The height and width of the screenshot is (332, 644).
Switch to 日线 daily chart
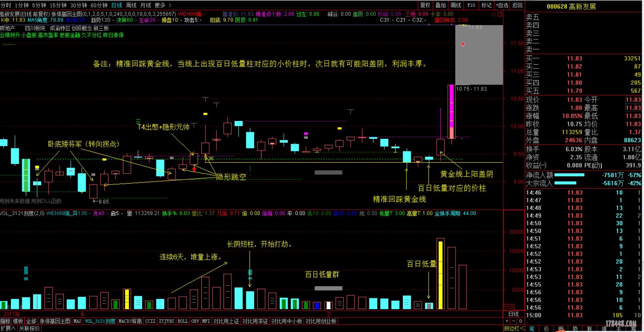pyautogui.click(x=117, y=5)
